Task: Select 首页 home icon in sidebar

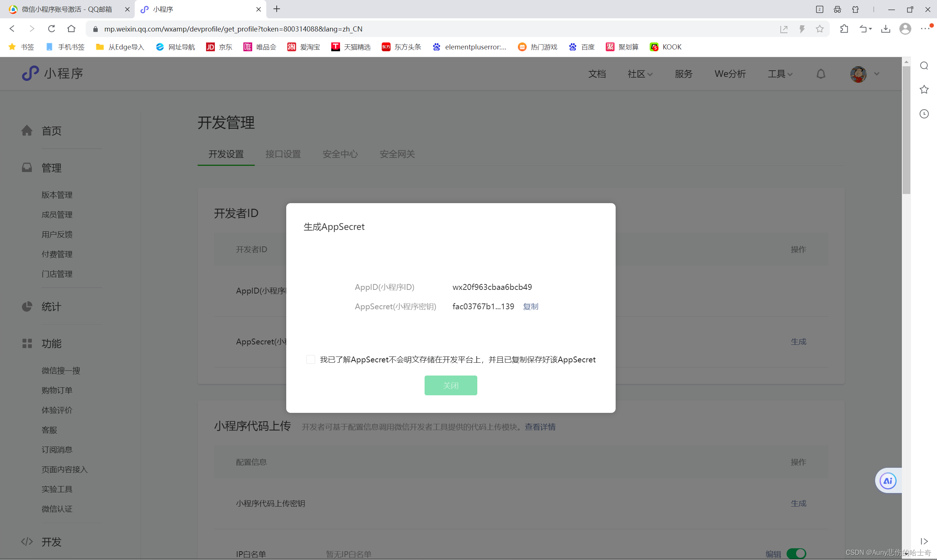Action: tap(27, 131)
